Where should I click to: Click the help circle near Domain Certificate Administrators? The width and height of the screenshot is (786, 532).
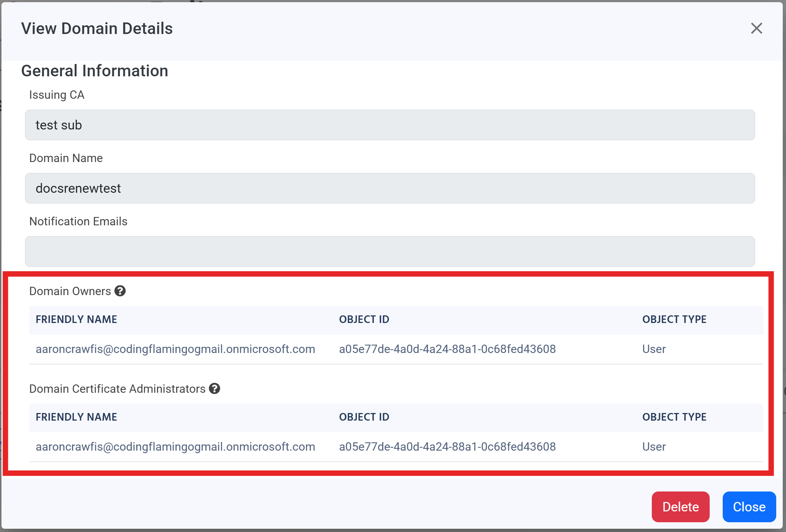click(215, 388)
